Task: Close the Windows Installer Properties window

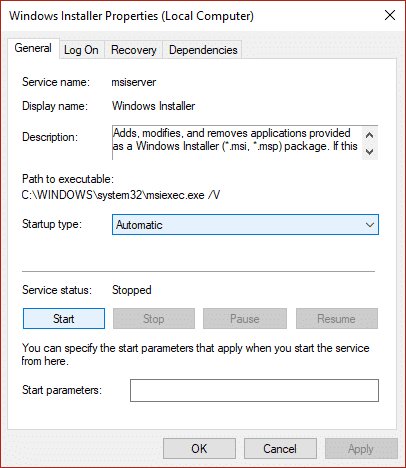Action: point(390,15)
